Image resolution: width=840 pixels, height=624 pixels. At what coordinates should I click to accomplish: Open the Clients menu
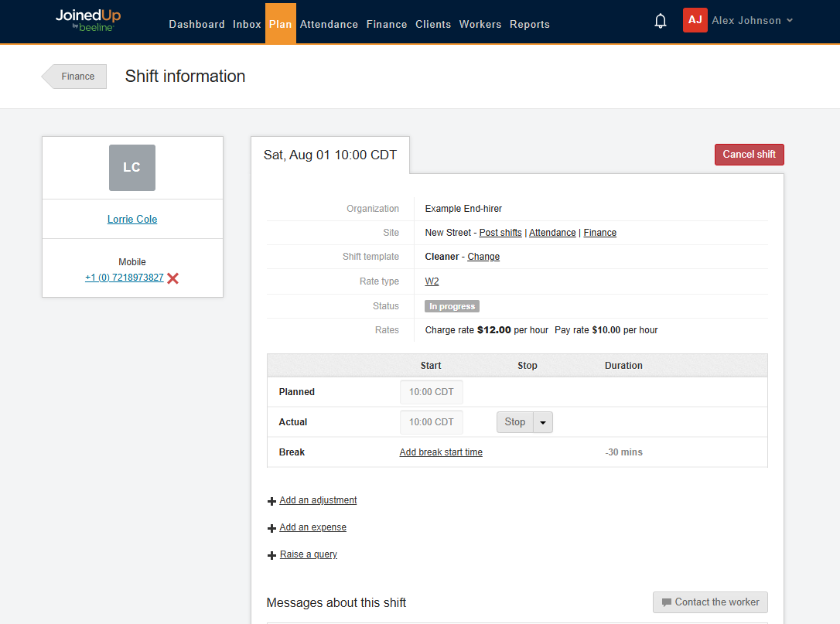click(433, 24)
